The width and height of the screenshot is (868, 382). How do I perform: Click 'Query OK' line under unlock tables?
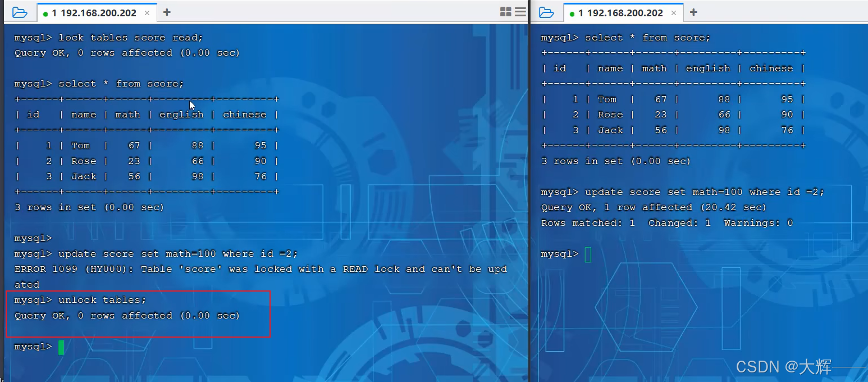click(127, 316)
